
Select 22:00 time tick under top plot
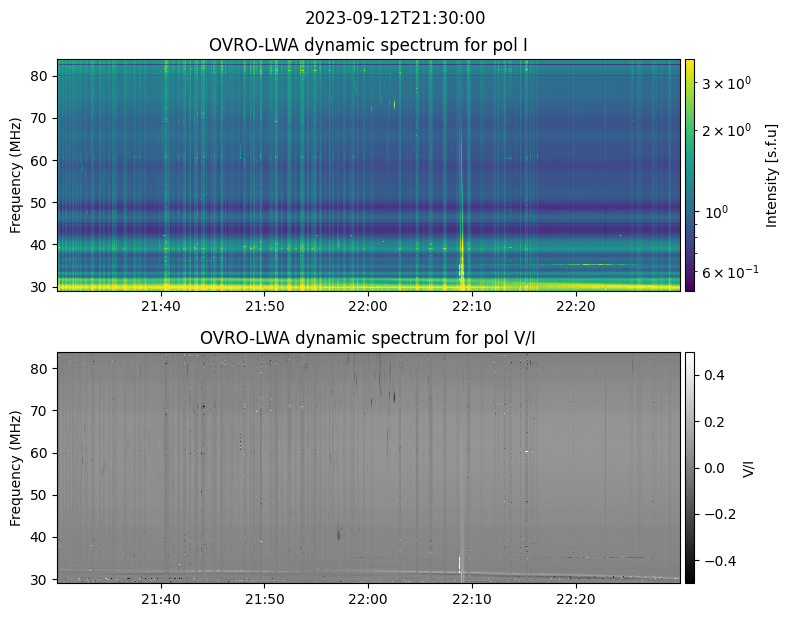point(368,305)
